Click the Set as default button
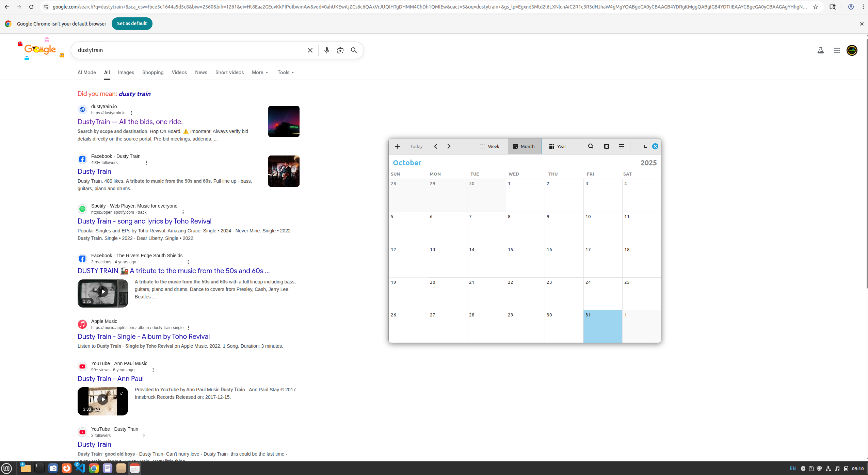Image resolution: width=868 pixels, height=475 pixels. pos(132,23)
